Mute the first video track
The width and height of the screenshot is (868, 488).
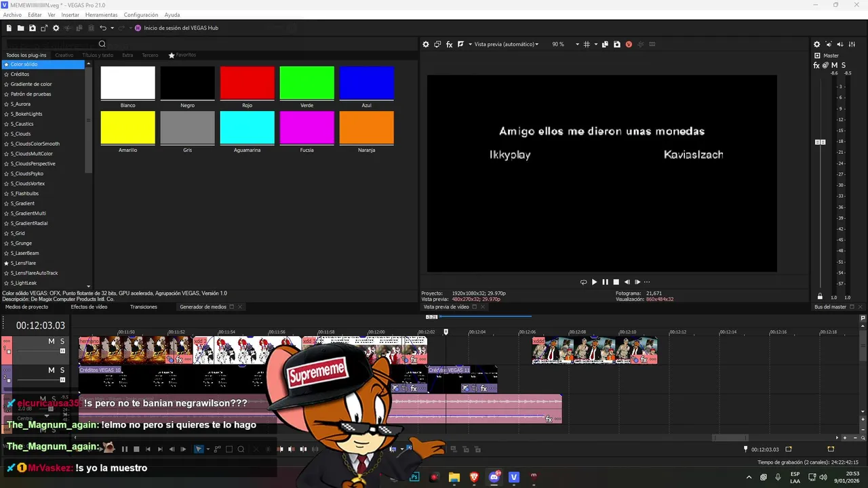click(52, 341)
